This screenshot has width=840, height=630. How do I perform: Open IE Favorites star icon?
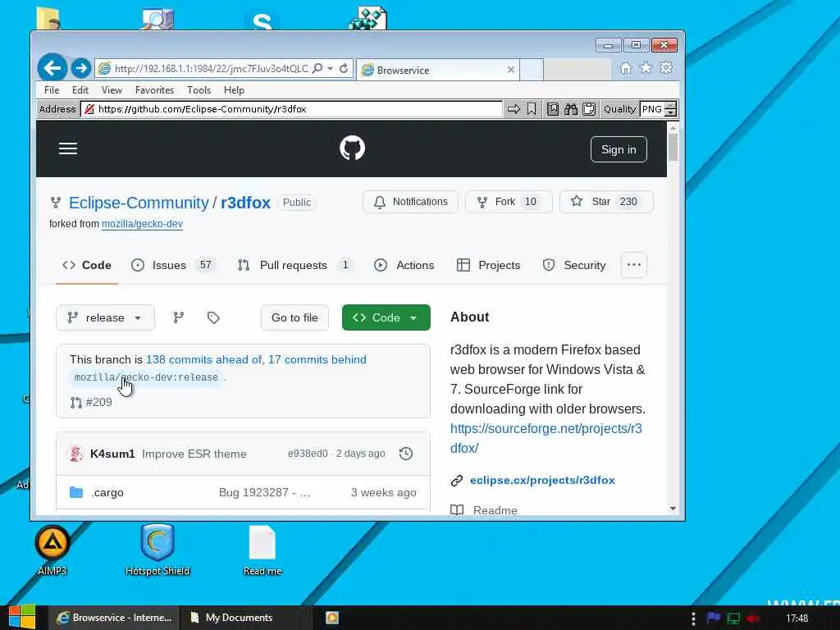coord(646,68)
